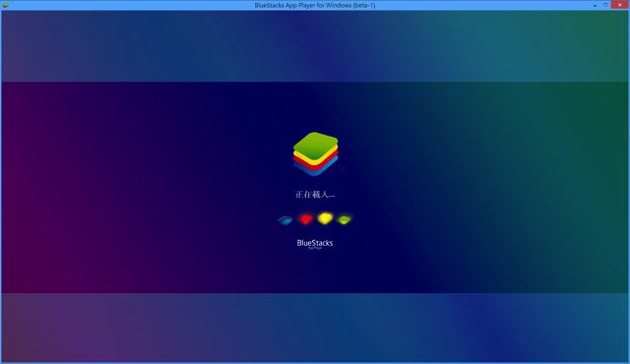Click the green top layer of the logo
Image resolution: width=630 pixels, height=364 pixels.
click(315, 145)
